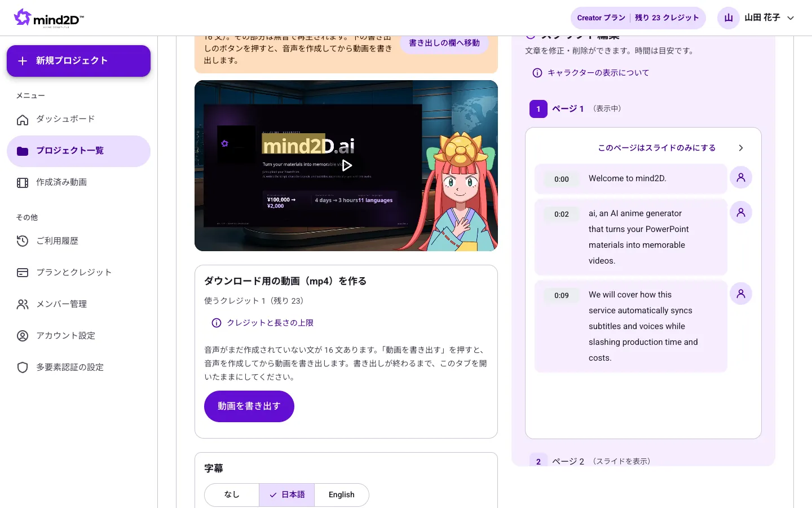
Task: Toggle character icon for 0:09 line
Action: pos(741,294)
